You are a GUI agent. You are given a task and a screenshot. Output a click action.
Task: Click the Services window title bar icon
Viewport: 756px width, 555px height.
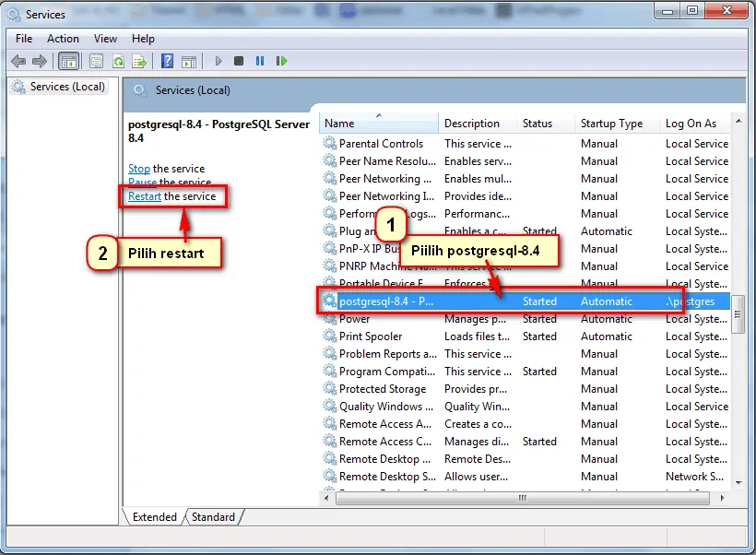coord(15,15)
